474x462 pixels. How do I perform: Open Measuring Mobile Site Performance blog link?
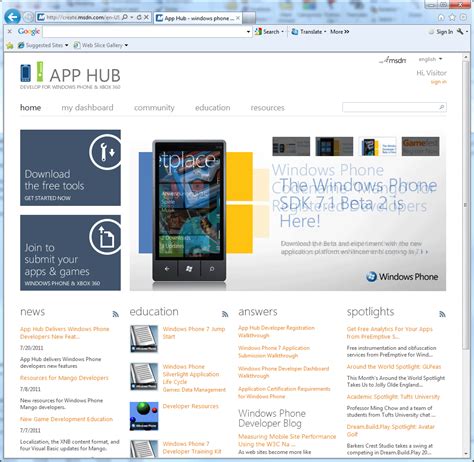[x=287, y=440]
